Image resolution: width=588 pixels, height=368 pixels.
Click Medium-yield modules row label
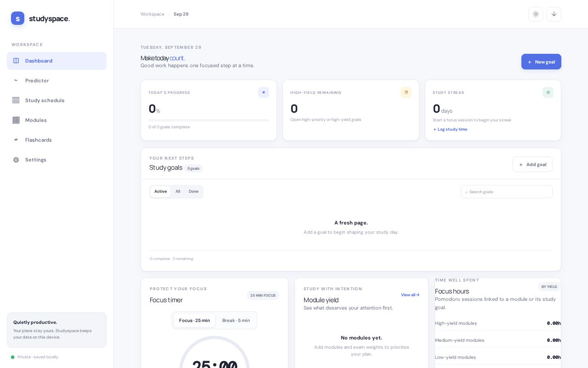pos(459,340)
